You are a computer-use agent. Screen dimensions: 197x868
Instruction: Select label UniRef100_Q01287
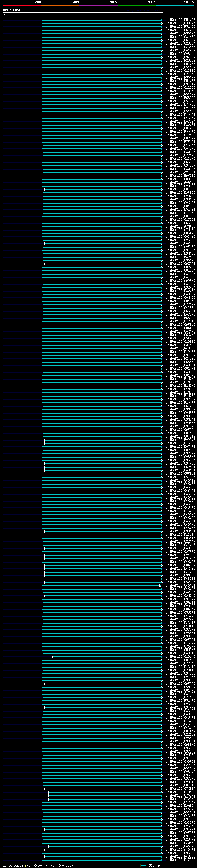click(x=180, y=50)
